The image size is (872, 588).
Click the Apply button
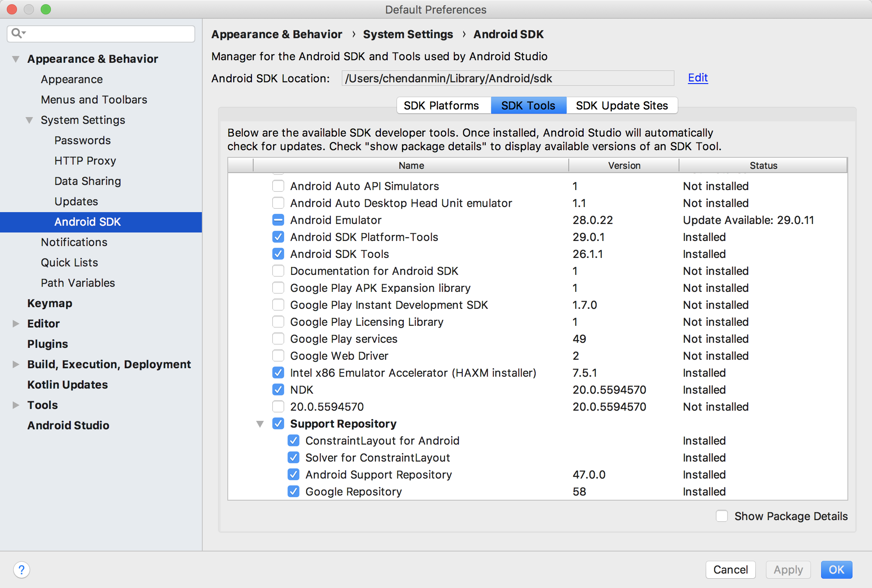tap(788, 570)
